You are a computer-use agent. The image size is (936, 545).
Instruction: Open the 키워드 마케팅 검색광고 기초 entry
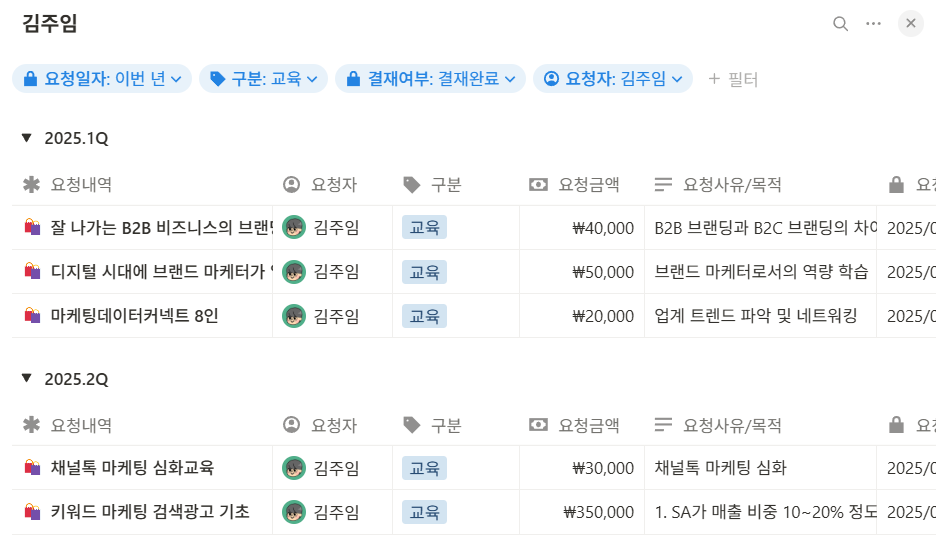tap(150, 512)
